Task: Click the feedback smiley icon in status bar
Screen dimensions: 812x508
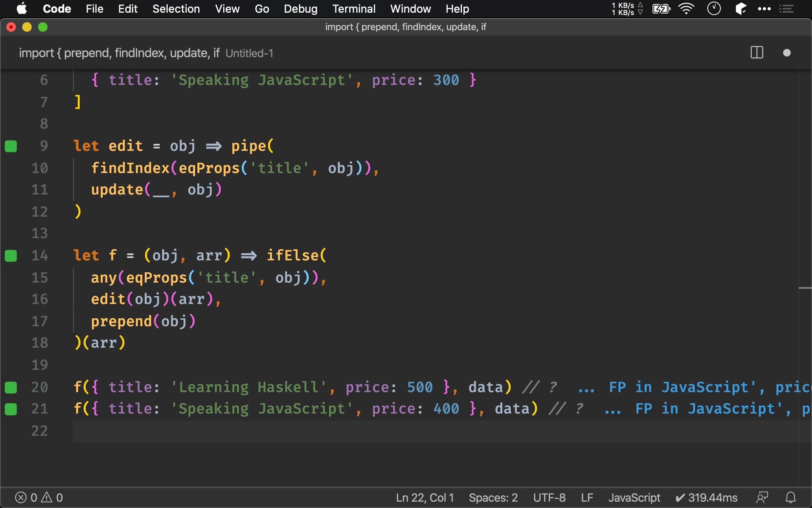Action: pos(762,498)
